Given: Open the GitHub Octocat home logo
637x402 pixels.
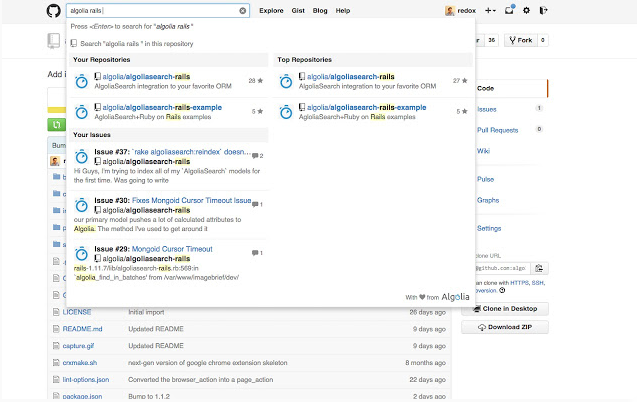Looking at the screenshot, I should tap(54, 11).
